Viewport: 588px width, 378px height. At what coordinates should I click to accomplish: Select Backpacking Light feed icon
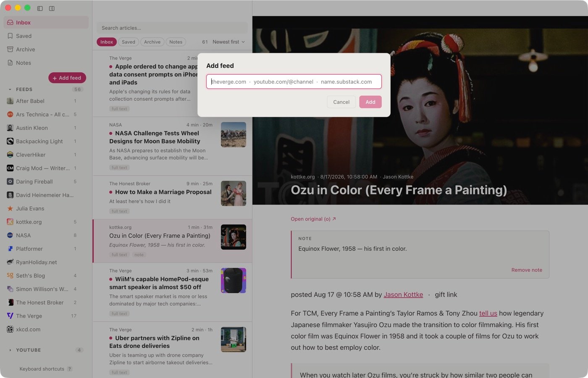coord(10,142)
